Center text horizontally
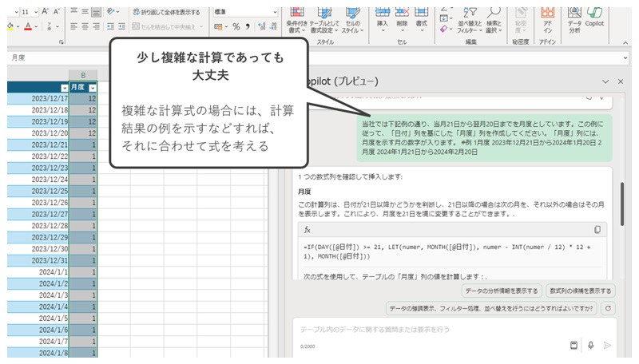This screenshot has height=364, width=639. [x=85, y=26]
